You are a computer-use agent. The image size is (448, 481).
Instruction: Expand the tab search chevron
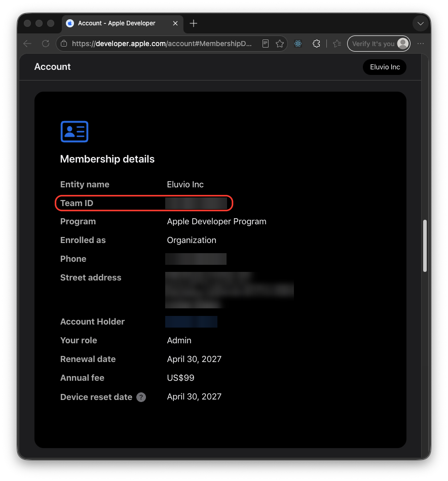pyautogui.click(x=420, y=24)
